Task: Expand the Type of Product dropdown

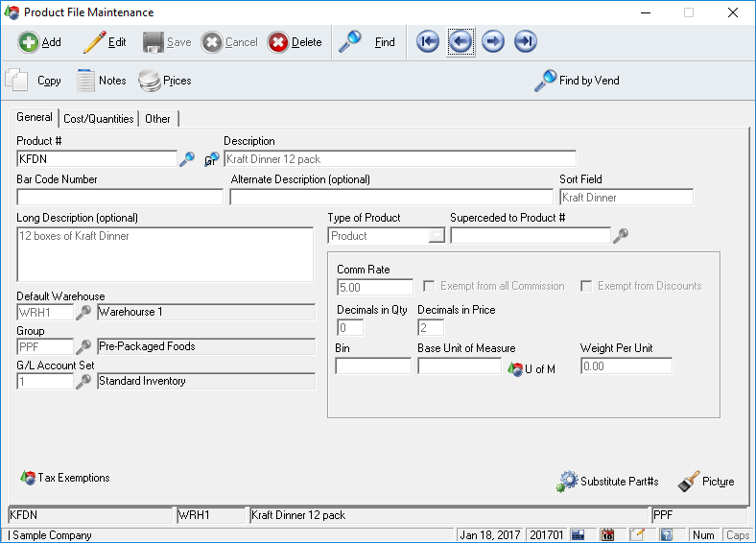Action: (437, 236)
